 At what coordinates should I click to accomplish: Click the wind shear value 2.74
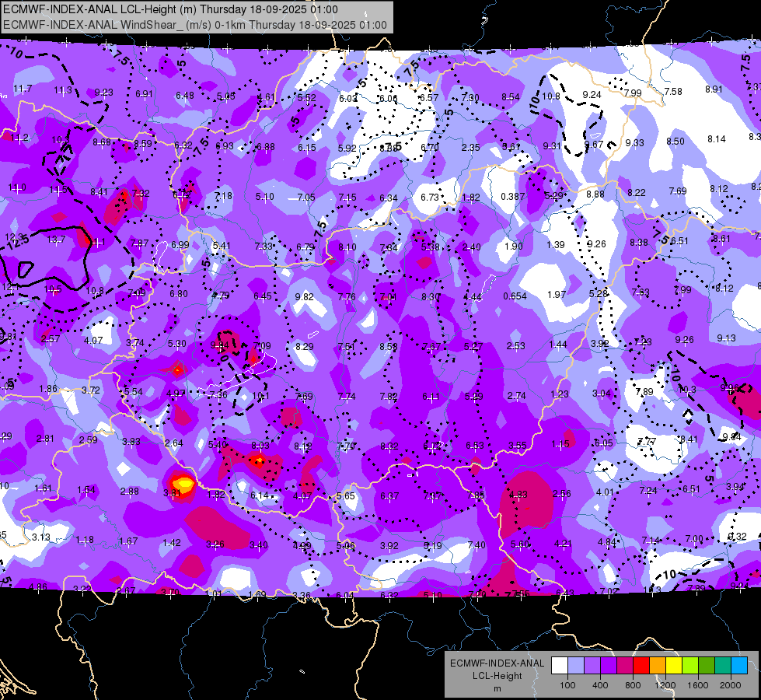516,395
